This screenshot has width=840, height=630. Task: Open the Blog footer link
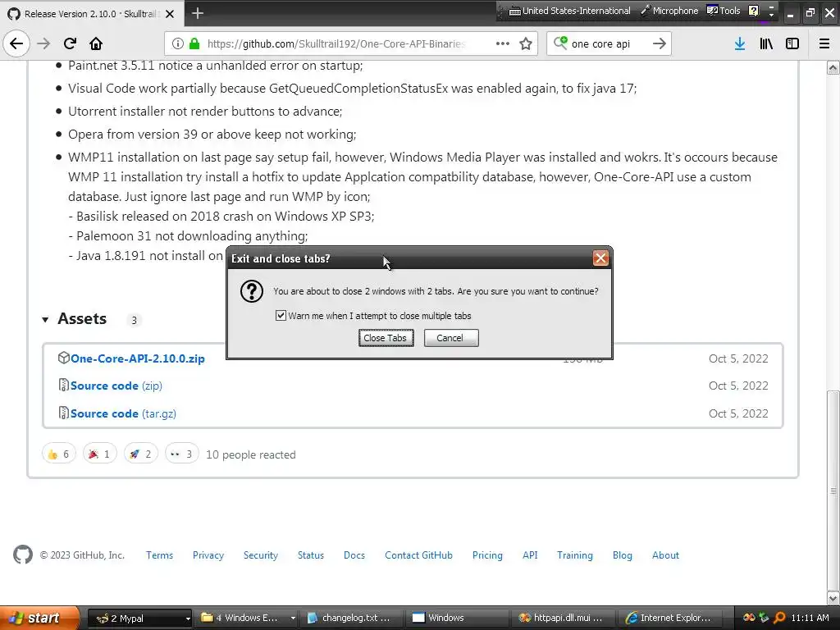tap(623, 555)
